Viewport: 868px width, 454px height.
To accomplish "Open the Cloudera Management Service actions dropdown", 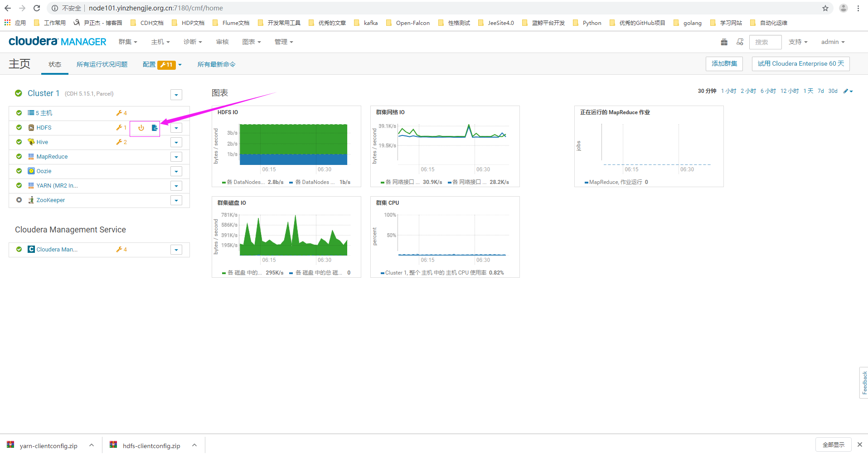I will point(176,250).
